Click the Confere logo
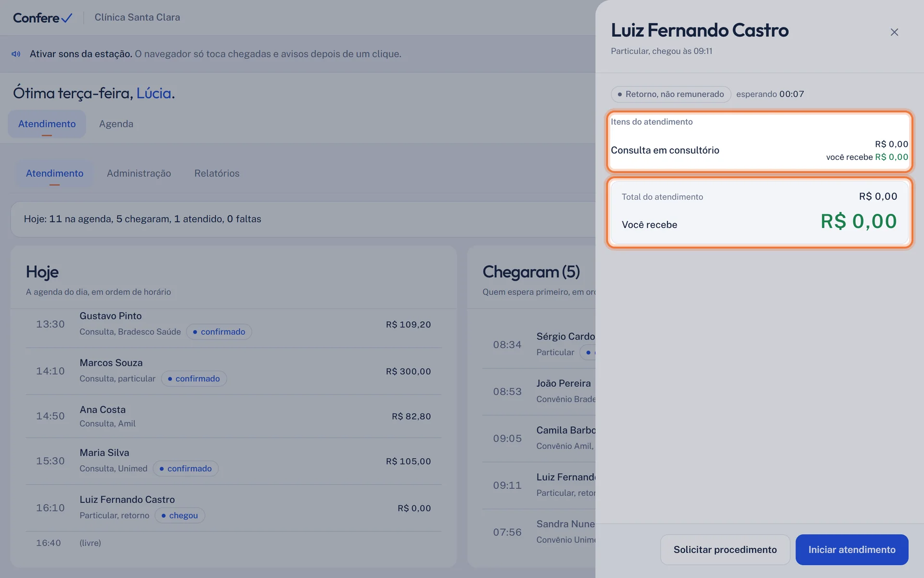This screenshot has height=578, width=924. click(x=42, y=18)
